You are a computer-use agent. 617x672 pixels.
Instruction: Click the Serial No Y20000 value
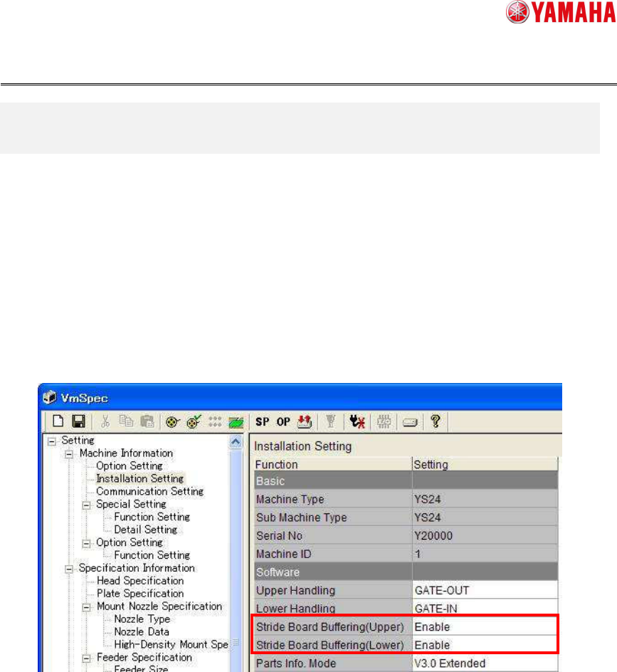tap(485, 536)
